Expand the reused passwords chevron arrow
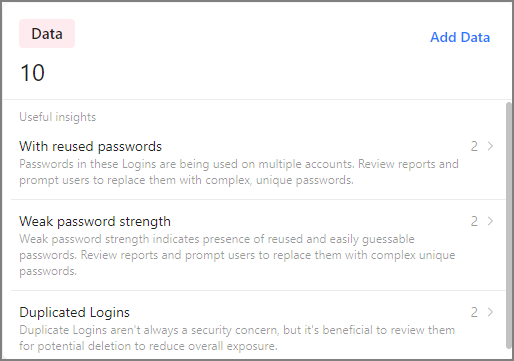 [x=490, y=146]
